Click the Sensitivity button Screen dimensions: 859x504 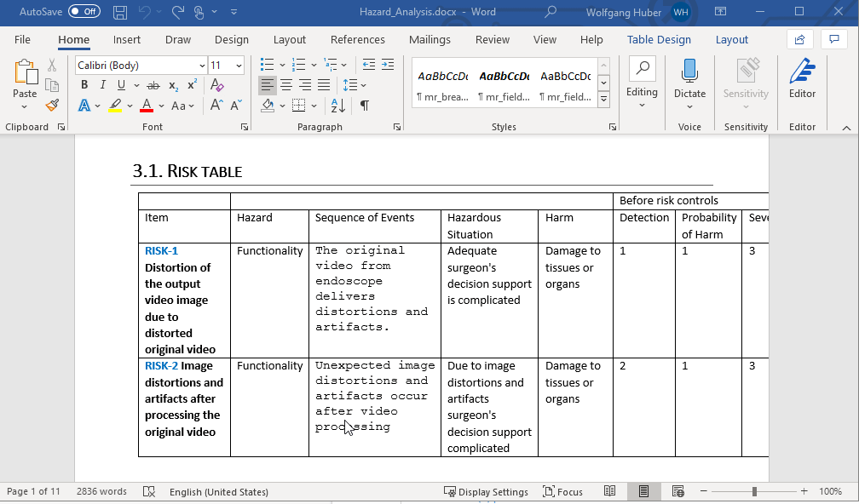[x=746, y=83]
